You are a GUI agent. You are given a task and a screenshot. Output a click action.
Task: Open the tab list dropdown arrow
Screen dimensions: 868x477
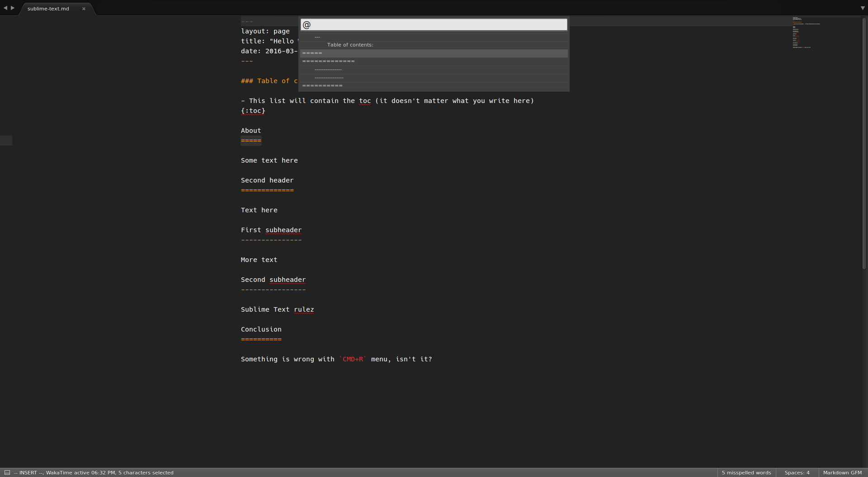pos(863,8)
